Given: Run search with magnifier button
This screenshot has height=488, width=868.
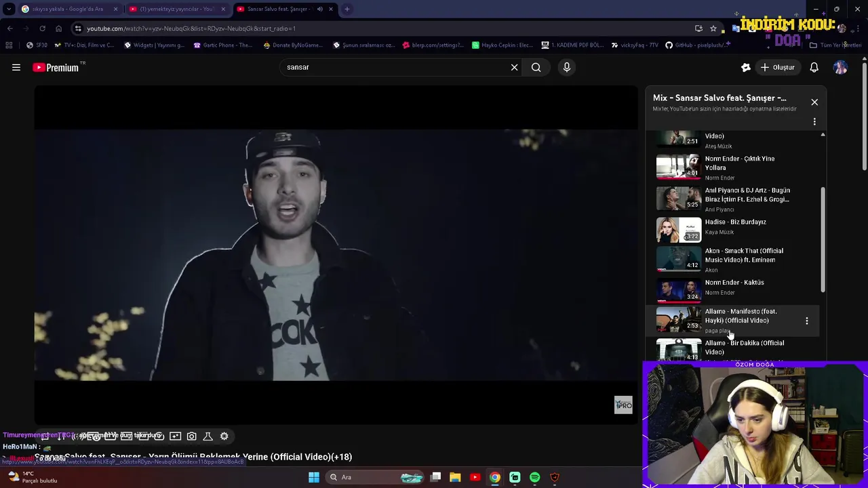Looking at the screenshot, I should coord(536,67).
